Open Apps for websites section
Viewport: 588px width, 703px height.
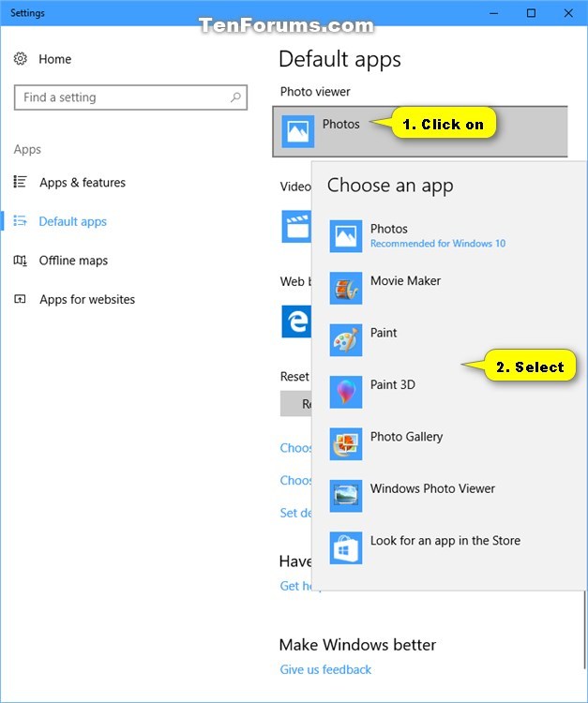point(87,300)
